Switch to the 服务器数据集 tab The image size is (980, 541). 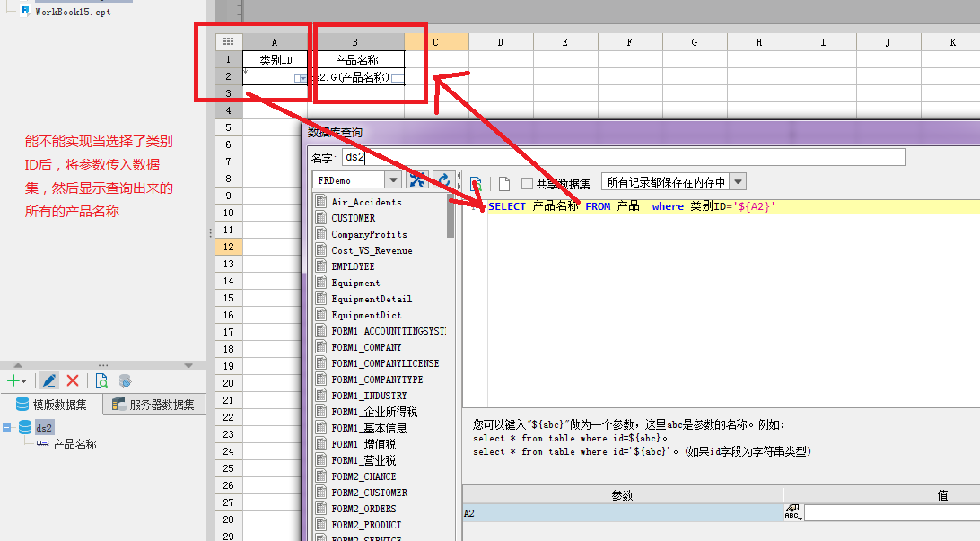pyautogui.click(x=154, y=405)
